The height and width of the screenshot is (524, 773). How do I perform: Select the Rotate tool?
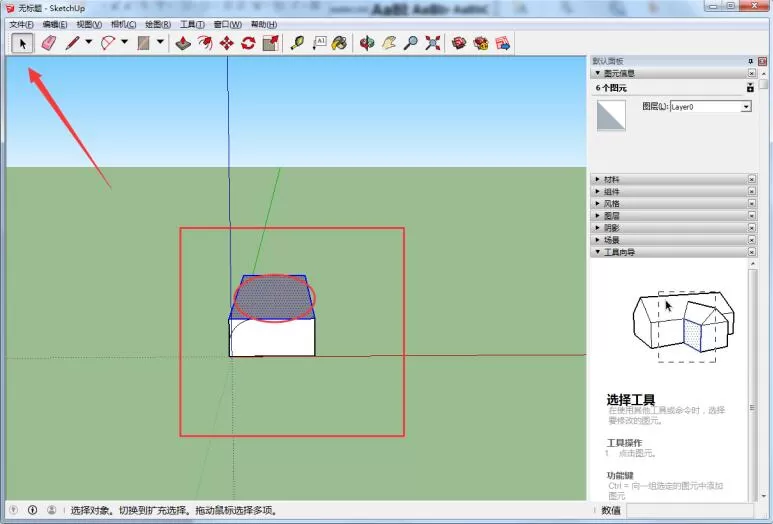click(248, 43)
